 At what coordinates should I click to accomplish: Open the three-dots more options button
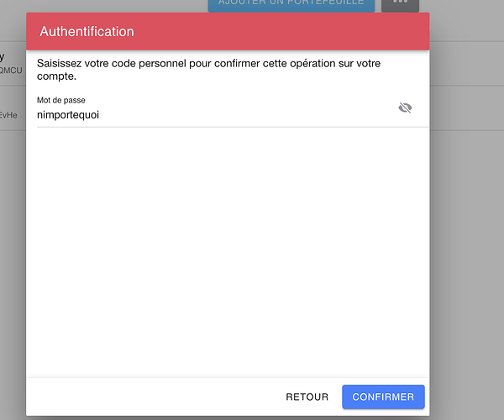coord(400,3)
